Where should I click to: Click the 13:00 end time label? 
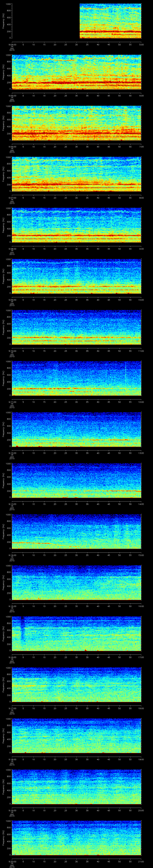[141, 453]
